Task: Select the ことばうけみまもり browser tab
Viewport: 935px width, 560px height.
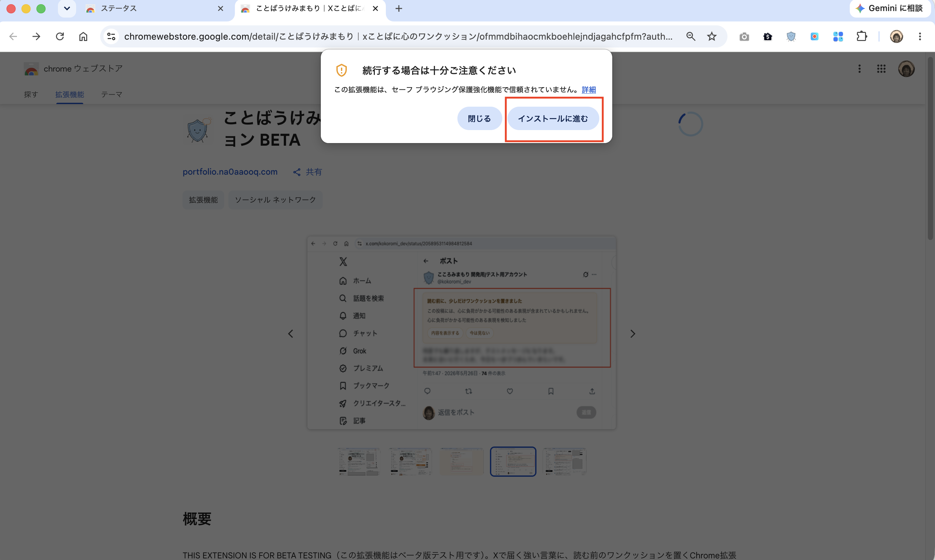Action: [x=309, y=9]
